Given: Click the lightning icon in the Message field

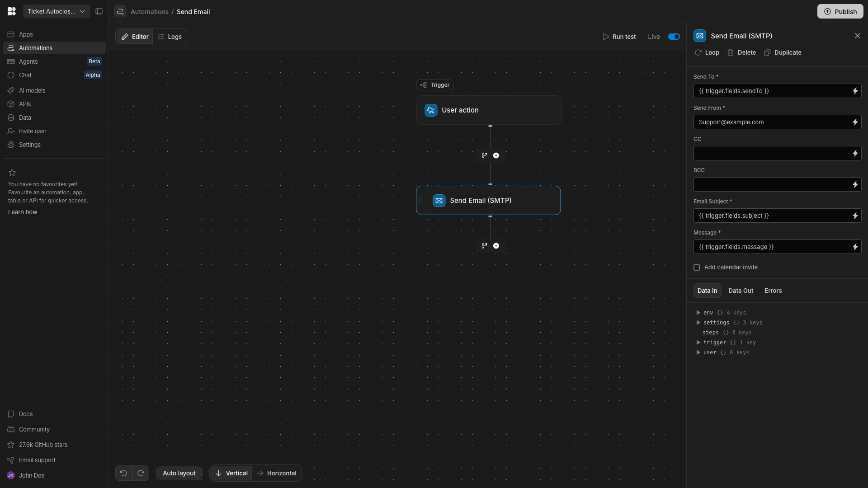Looking at the screenshot, I should (x=855, y=247).
